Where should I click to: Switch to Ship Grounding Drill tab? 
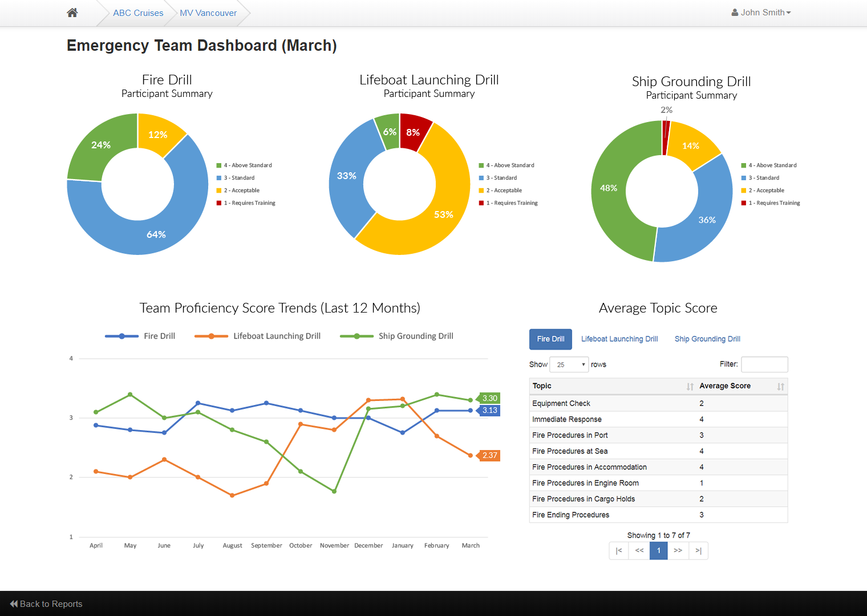tap(707, 339)
